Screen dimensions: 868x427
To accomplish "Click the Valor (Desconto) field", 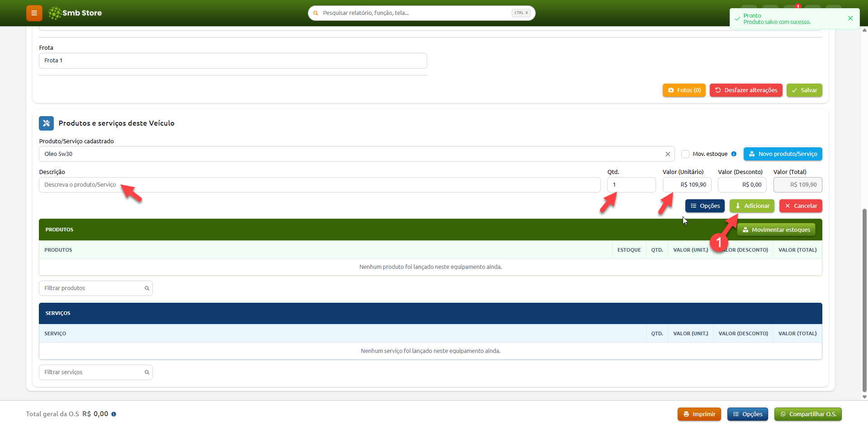I will 742,185.
